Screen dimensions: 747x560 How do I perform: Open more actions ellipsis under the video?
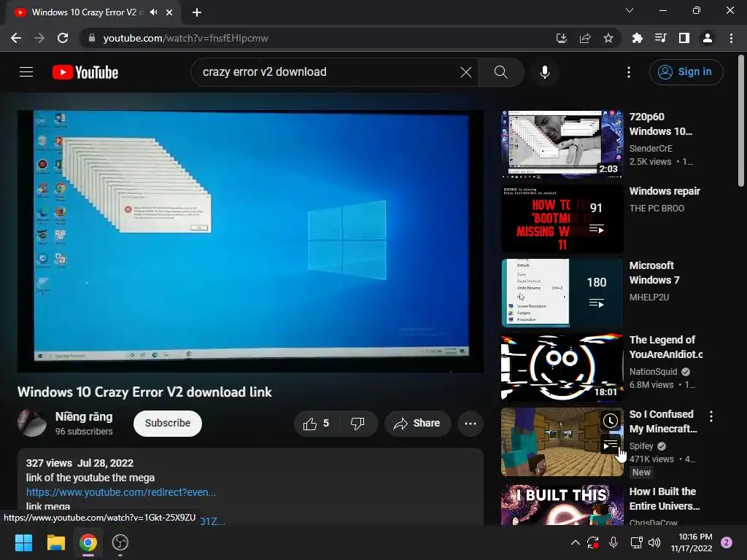pos(471,424)
